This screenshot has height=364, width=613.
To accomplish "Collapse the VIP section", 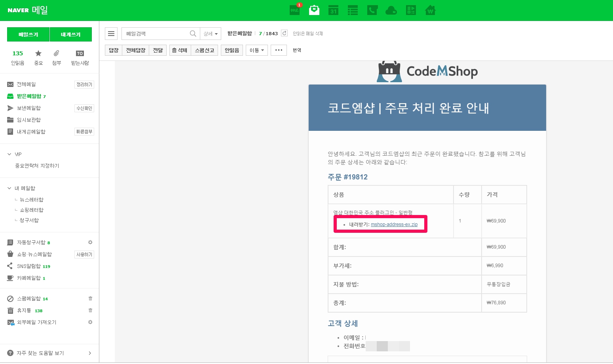I will pos(9,154).
